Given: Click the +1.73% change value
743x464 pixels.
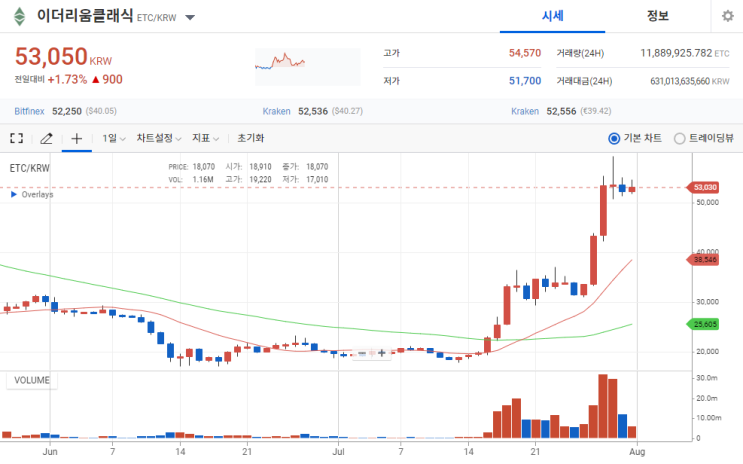Looking at the screenshot, I should point(67,80).
